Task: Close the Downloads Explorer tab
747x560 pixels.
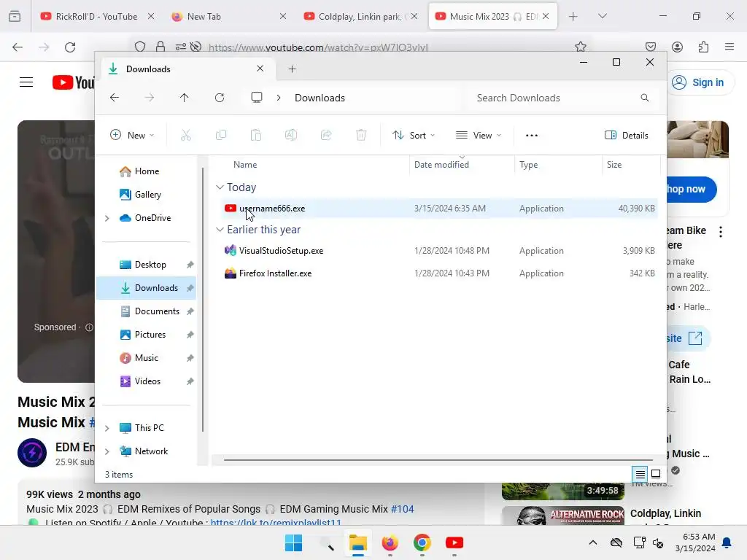Action: (x=260, y=69)
